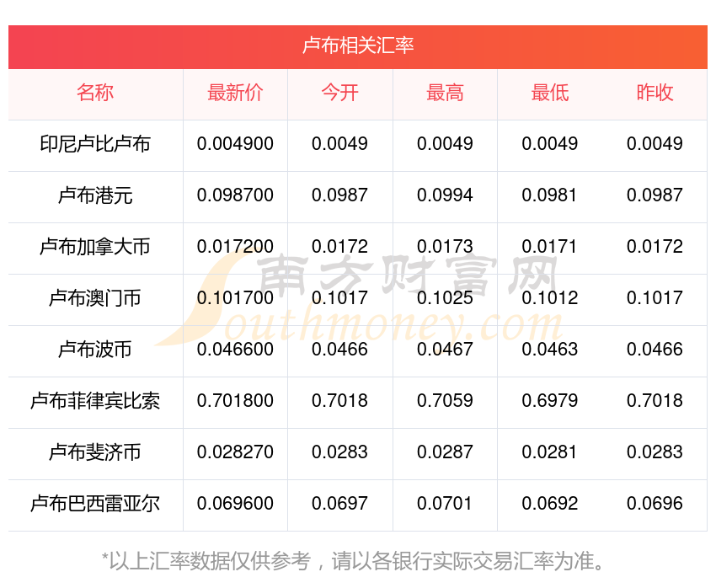Select the 最高 column header
This screenshot has width=716, height=588.
coord(445,93)
